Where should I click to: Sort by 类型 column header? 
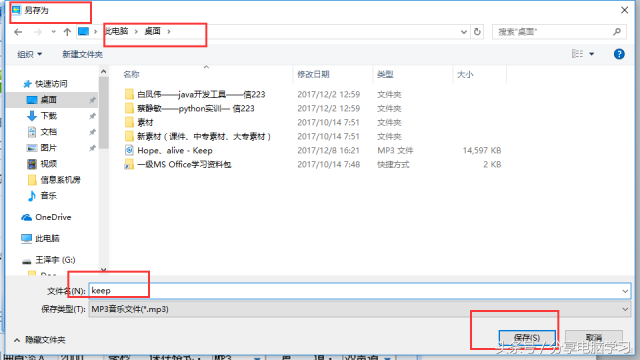(385, 74)
